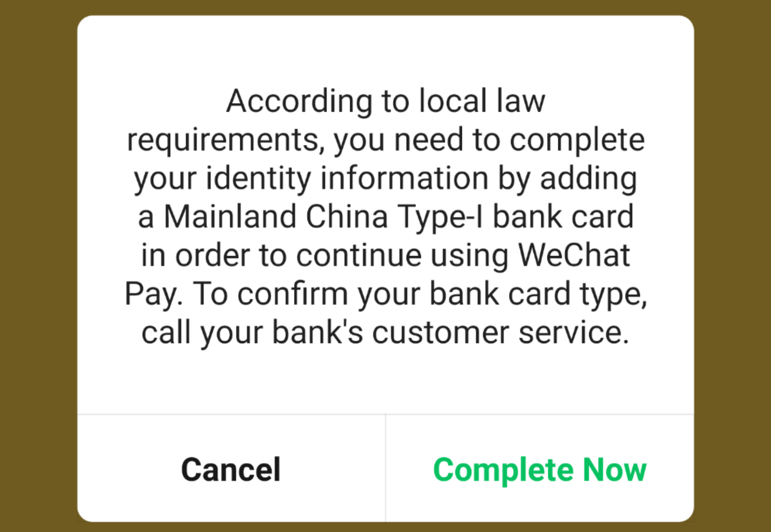Click the "requirements" word in the message
Image resolution: width=771 pixels, height=532 pixels.
pyautogui.click(x=226, y=140)
